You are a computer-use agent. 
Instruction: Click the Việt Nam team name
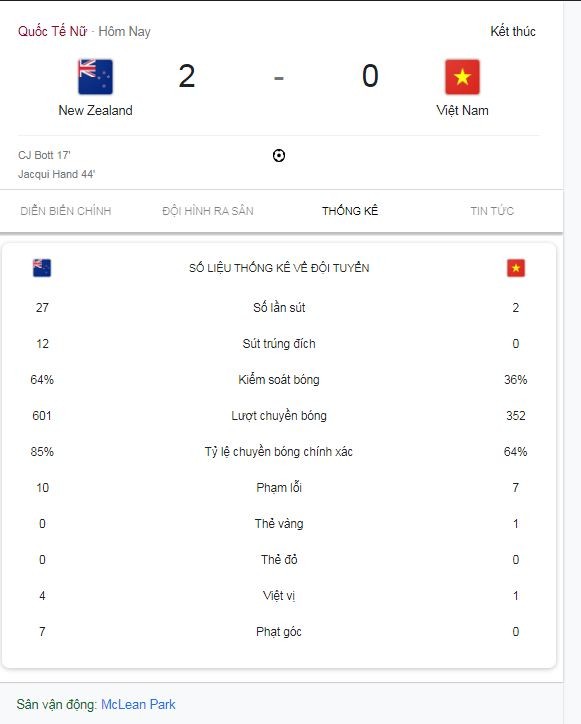pos(462,110)
